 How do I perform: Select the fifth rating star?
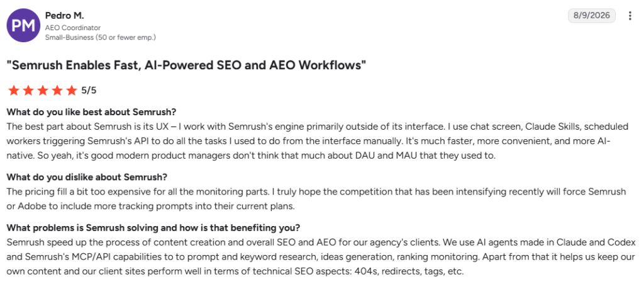pyautogui.click(x=72, y=91)
